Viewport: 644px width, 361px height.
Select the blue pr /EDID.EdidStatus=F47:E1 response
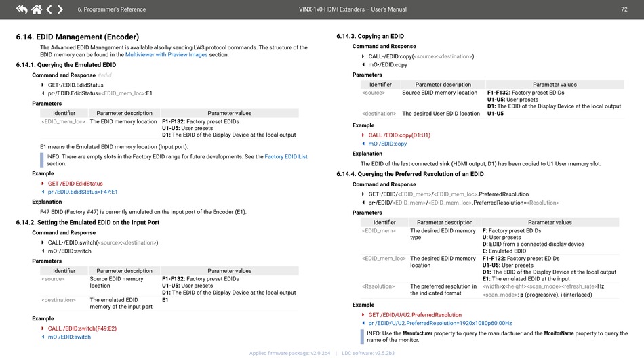click(x=83, y=192)
